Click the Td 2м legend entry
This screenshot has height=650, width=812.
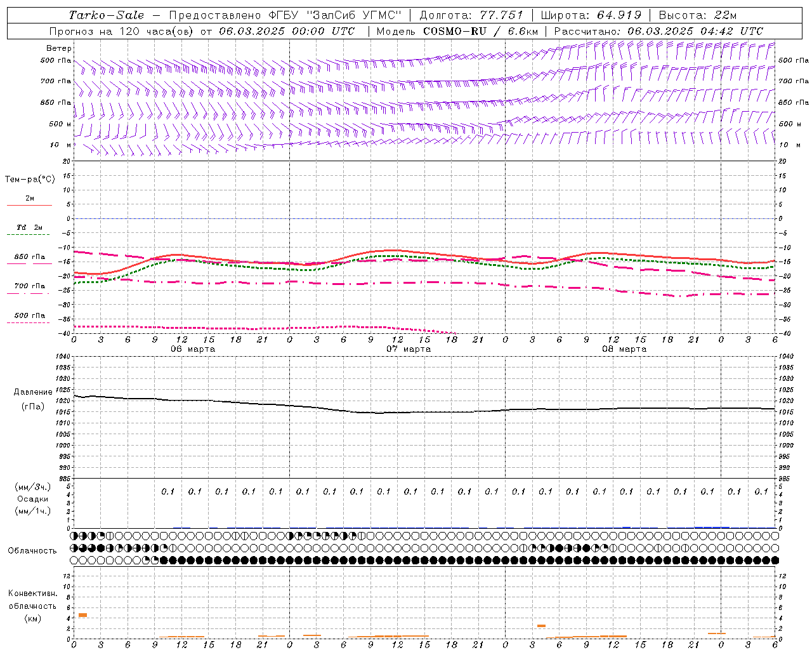pyautogui.click(x=30, y=227)
